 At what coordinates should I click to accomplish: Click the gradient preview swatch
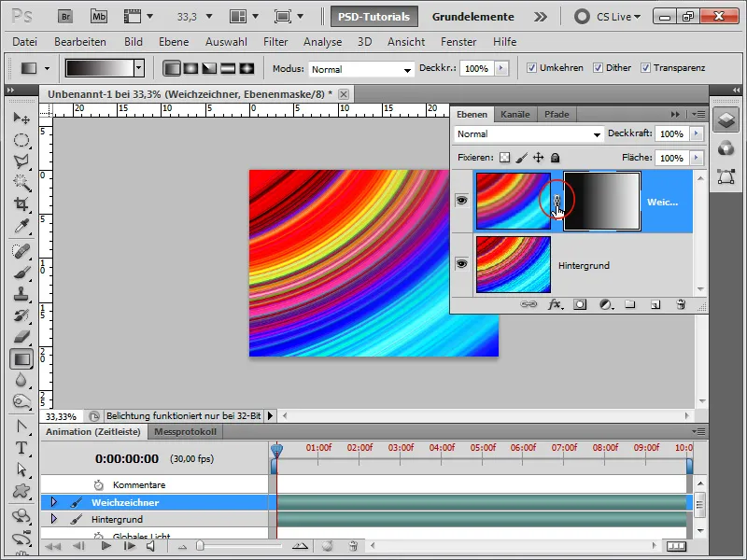point(100,68)
